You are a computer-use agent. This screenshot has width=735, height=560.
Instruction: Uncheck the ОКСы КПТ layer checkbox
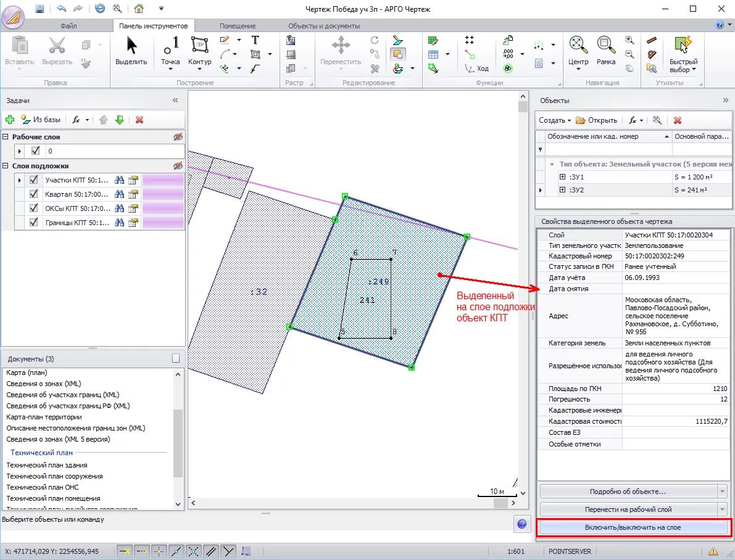(x=33, y=208)
